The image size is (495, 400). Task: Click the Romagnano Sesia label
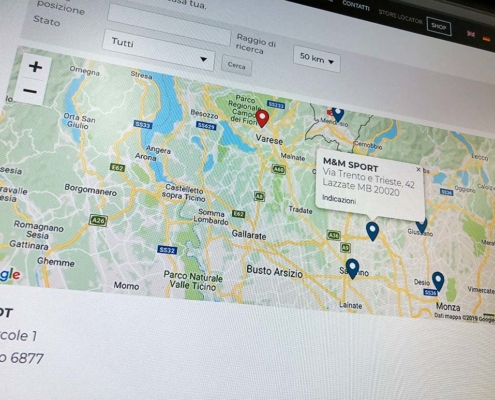[x=38, y=230]
